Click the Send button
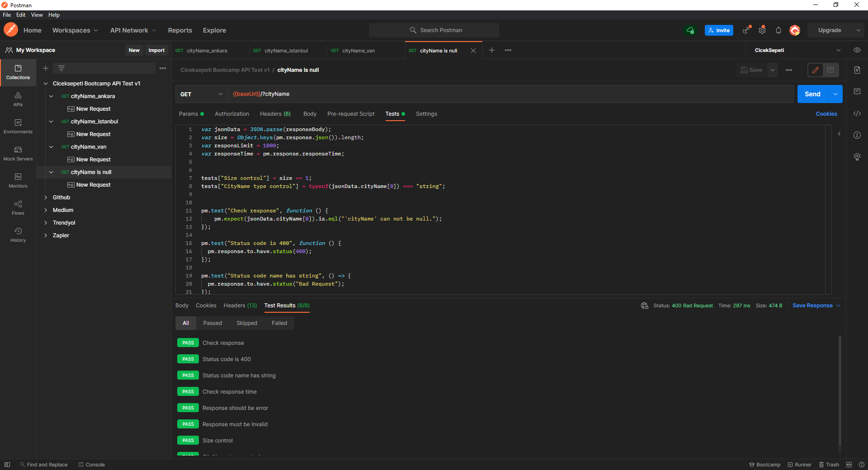The height and width of the screenshot is (470, 868). coord(812,94)
